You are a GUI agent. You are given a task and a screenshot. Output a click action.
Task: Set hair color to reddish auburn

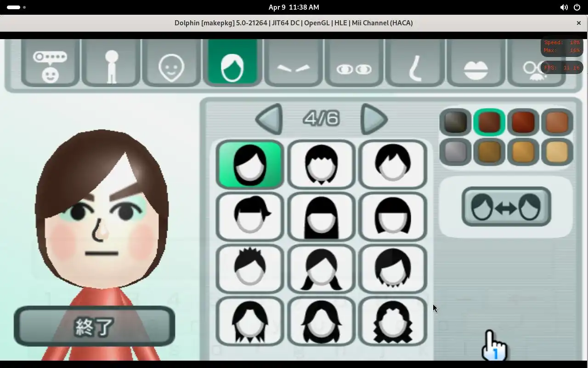coord(523,122)
